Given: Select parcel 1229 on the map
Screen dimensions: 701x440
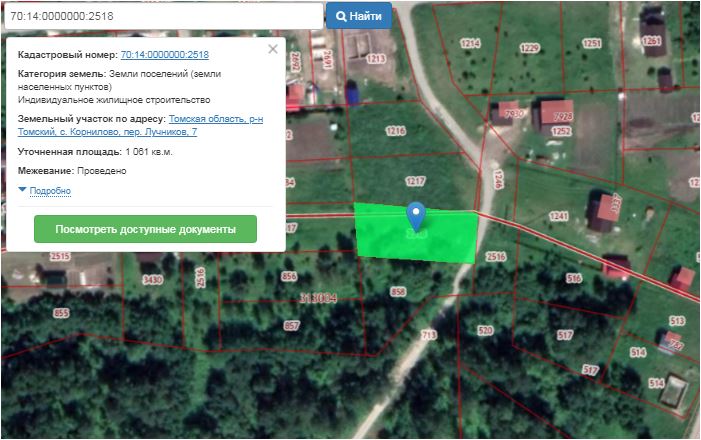Looking at the screenshot, I should pyautogui.click(x=529, y=48).
